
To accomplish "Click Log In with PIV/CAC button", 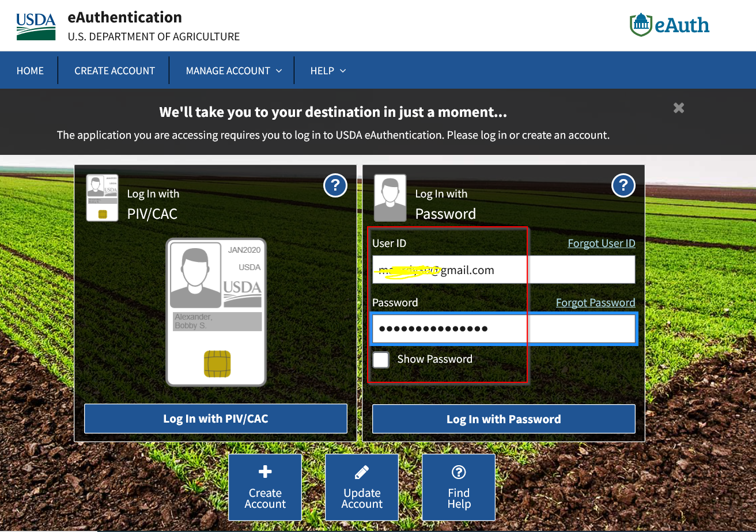I will 216,419.
